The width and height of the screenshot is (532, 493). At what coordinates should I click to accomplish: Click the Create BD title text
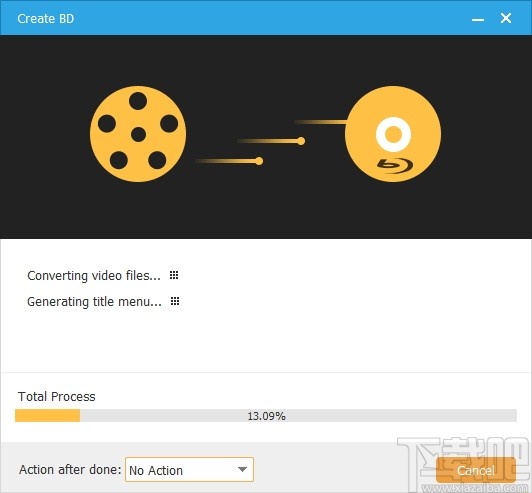point(46,19)
